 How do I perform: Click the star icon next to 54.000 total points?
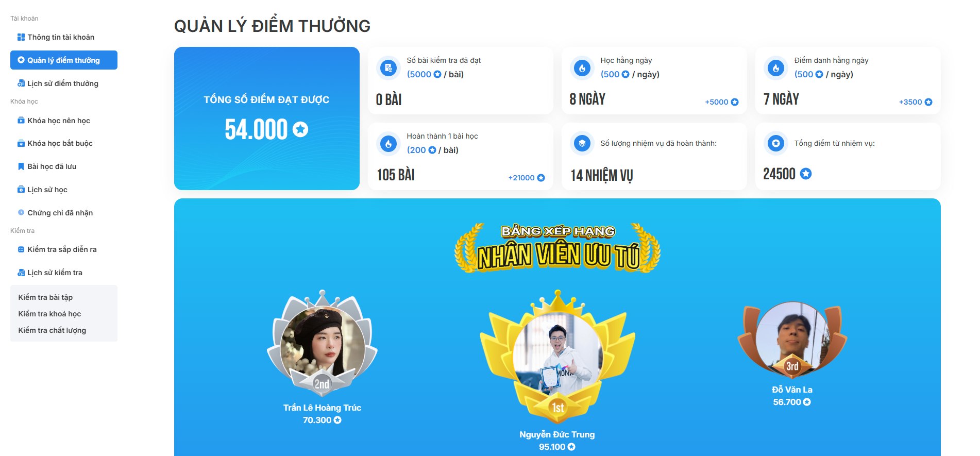(x=300, y=129)
